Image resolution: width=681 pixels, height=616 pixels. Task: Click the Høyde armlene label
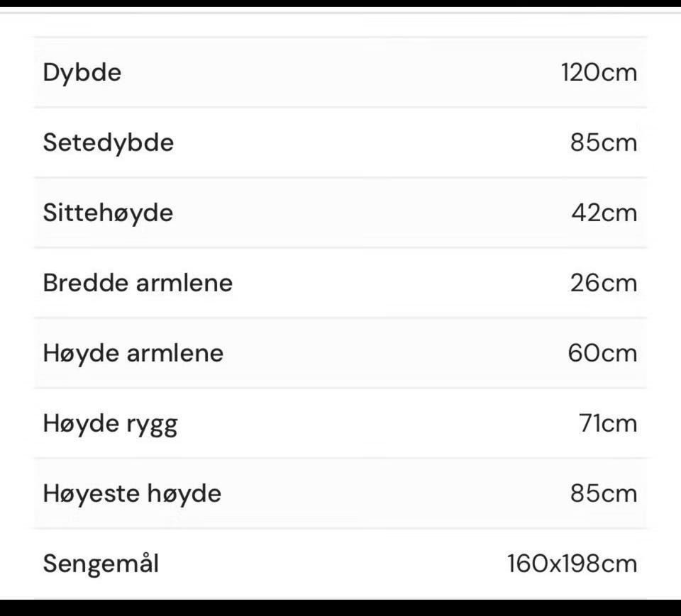tap(133, 353)
